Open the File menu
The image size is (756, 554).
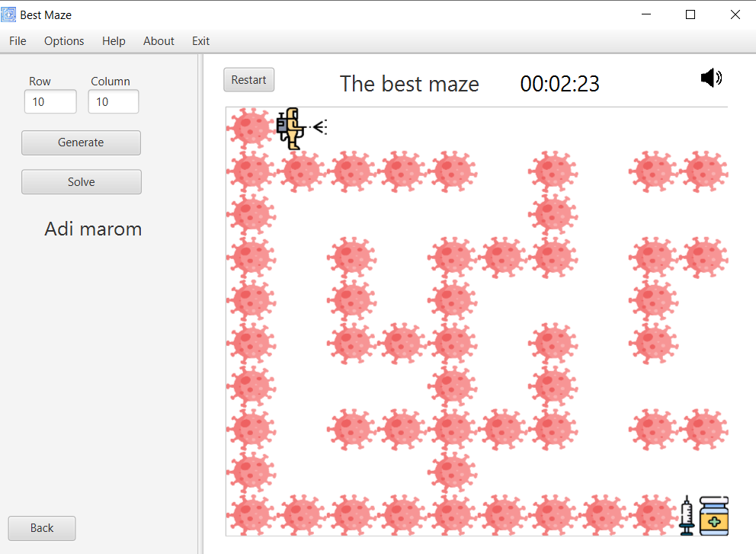click(17, 41)
